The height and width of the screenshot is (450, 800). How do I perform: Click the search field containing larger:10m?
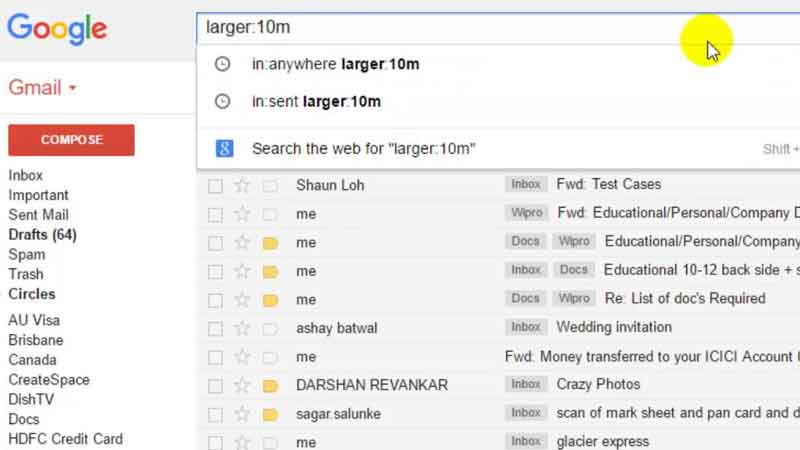point(498,27)
